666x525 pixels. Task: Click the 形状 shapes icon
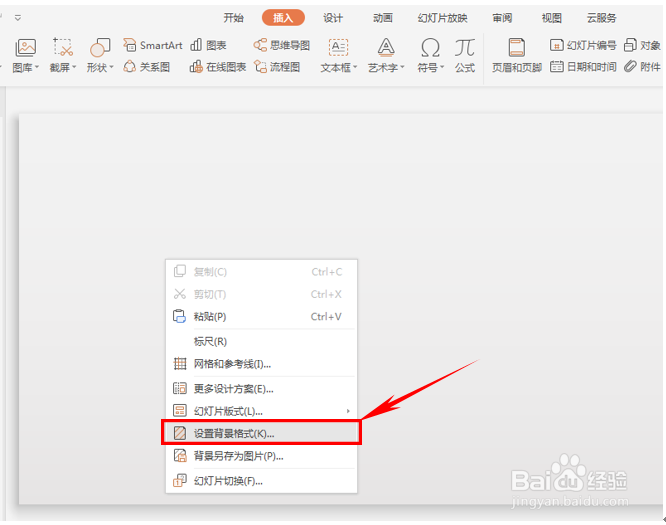tap(99, 48)
